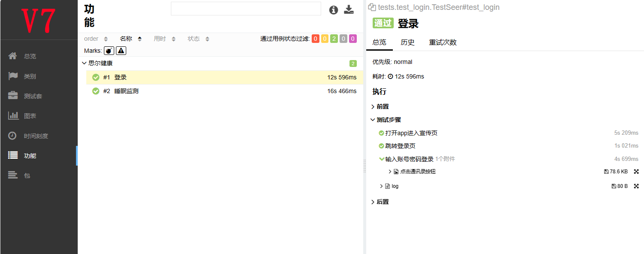The height and width of the screenshot is (254, 644).
Task: Open the 测试套 suites briefcase icon
Action: [x=13, y=96]
